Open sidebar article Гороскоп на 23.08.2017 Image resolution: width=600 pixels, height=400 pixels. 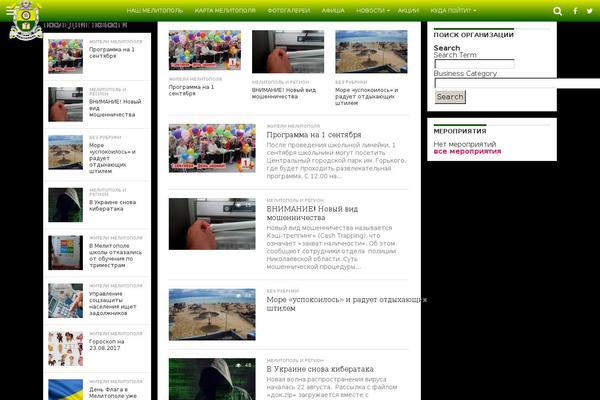pyautogui.click(x=106, y=345)
